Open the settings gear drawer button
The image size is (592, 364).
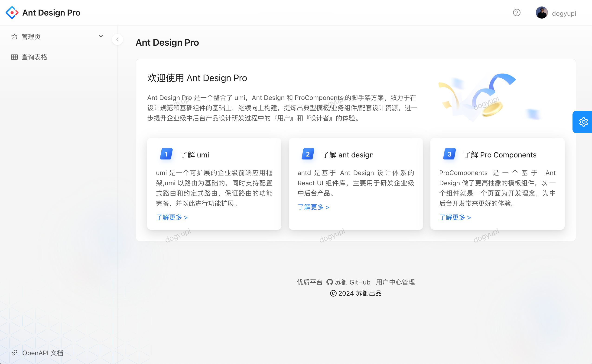click(x=583, y=122)
